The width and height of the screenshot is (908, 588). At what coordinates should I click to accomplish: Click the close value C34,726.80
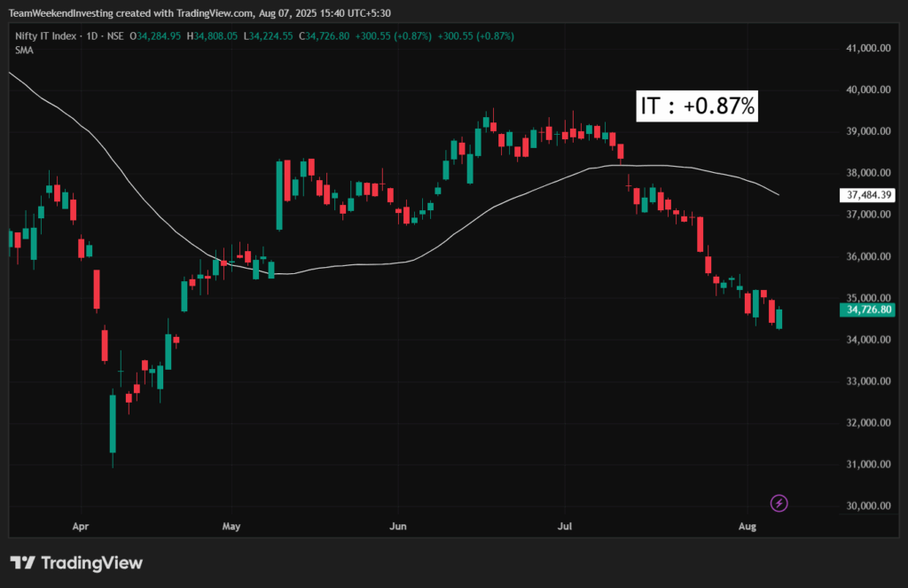[x=325, y=35]
